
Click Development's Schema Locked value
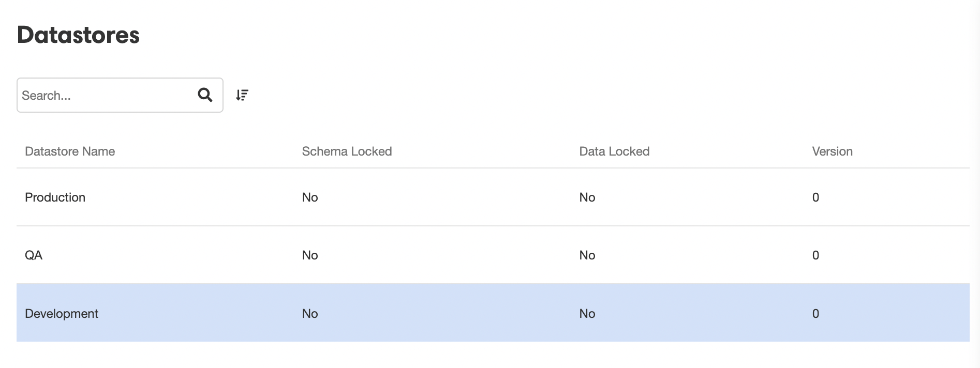pyautogui.click(x=310, y=314)
